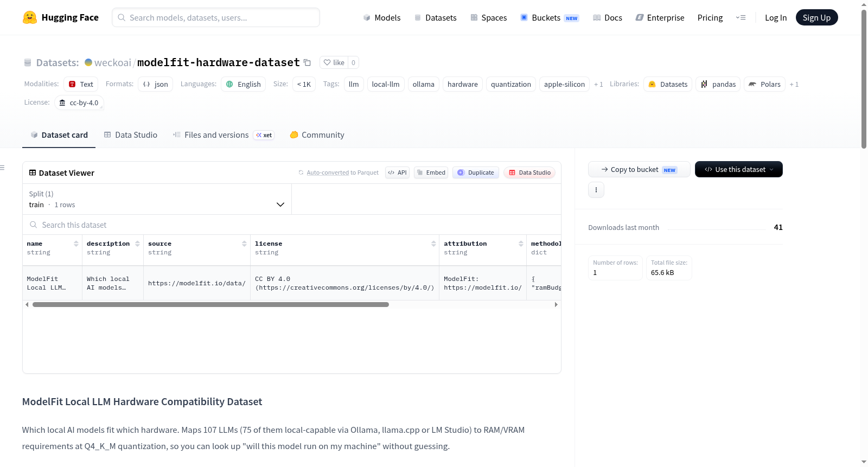Click the Which local AI models description cell

[113, 283]
